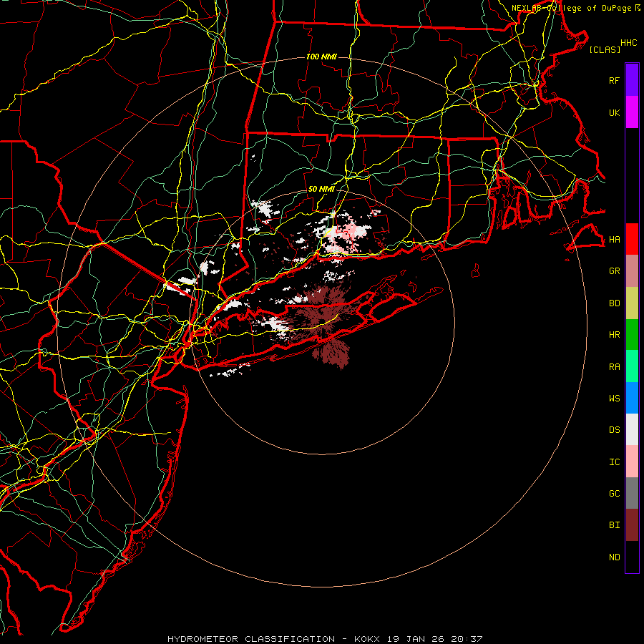Pick the RA light-green legend swatch
644x644 pixels.
point(632,366)
